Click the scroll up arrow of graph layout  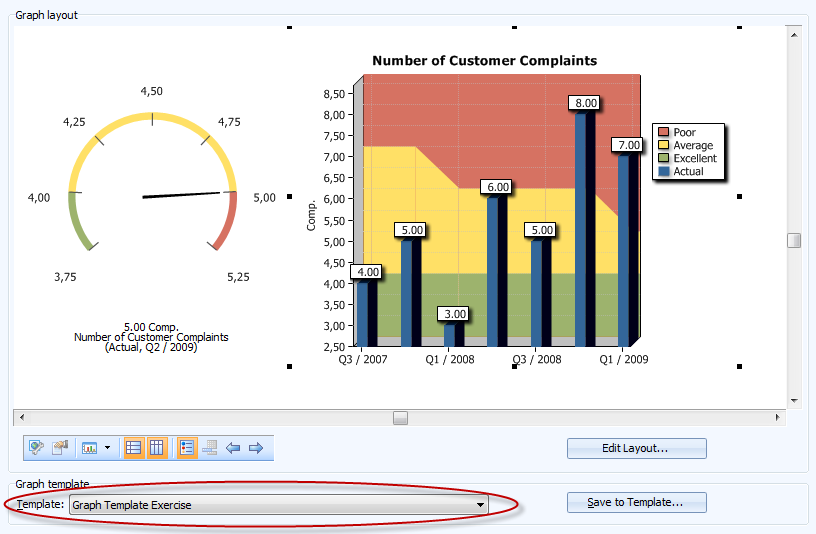click(x=794, y=33)
